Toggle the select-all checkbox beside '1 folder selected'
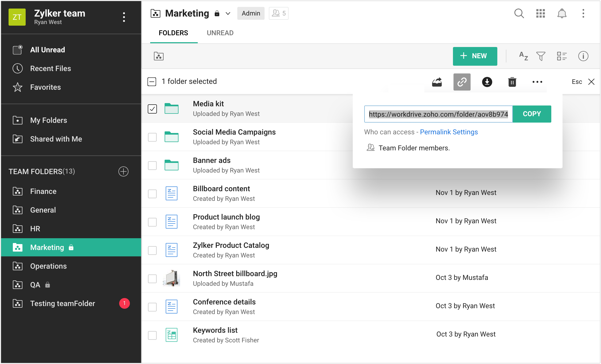This screenshot has height=364, width=601. [152, 81]
